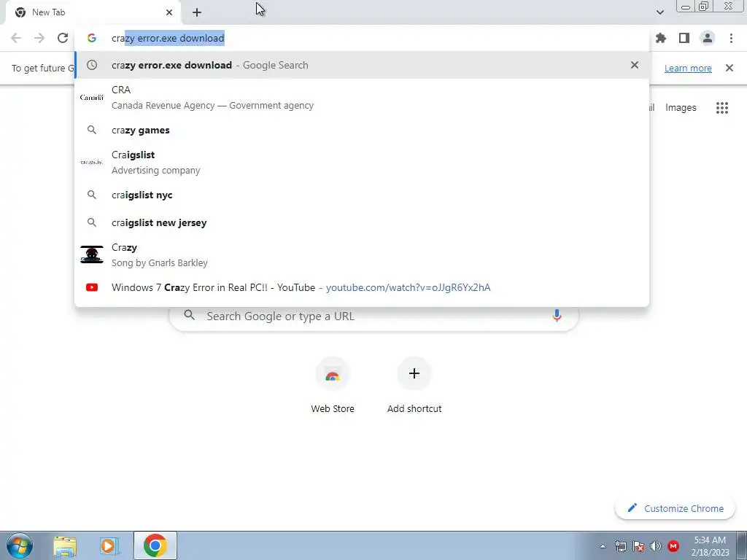The height and width of the screenshot is (560, 747).
Task: Go back using the back arrow
Action: pyautogui.click(x=16, y=38)
